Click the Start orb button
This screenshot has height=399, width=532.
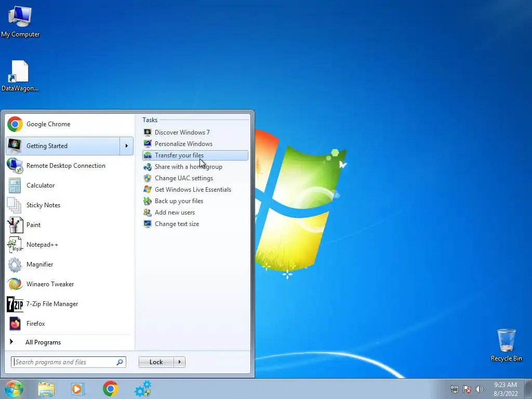(x=14, y=389)
